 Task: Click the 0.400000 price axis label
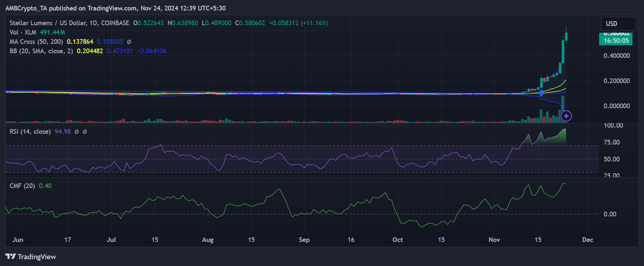point(616,56)
